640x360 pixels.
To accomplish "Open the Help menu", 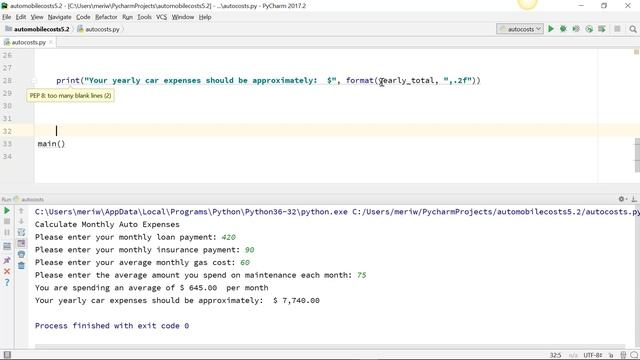I will pyautogui.click(x=205, y=17).
